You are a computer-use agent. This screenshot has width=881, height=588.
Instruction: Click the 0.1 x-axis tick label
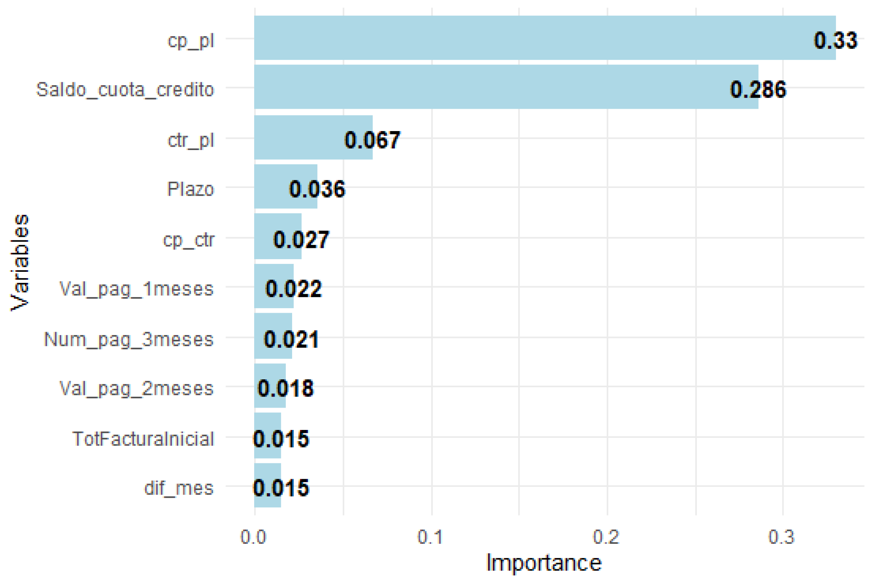point(430,537)
